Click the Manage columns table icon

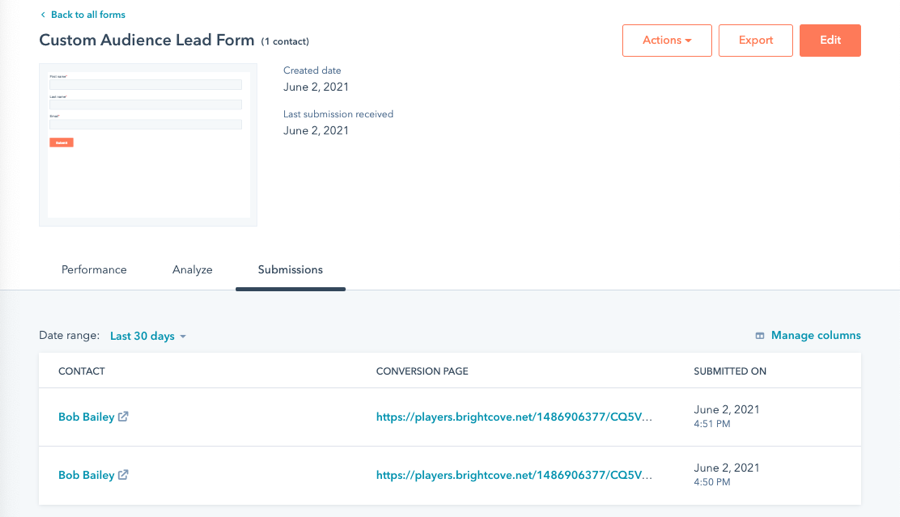click(x=760, y=336)
